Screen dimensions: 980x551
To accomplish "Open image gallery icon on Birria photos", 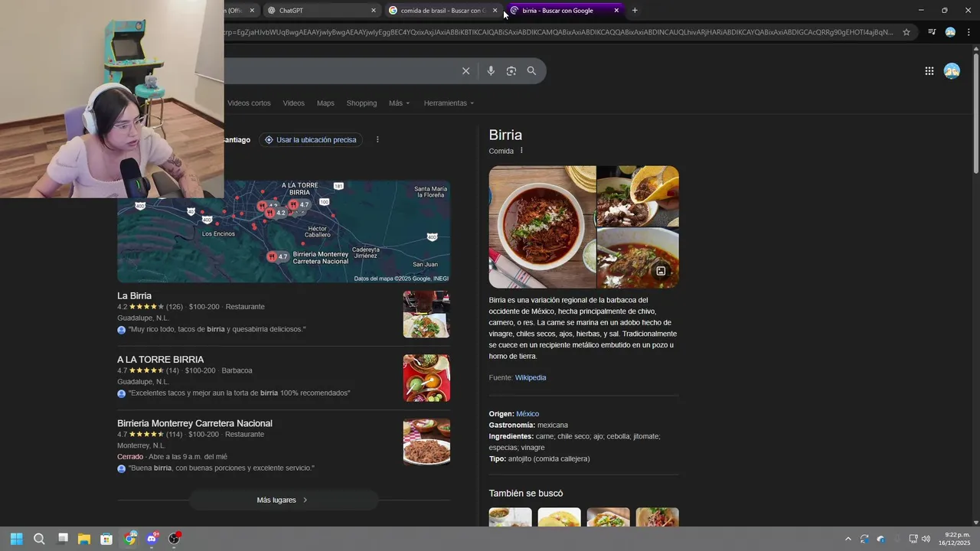I will [x=661, y=271].
